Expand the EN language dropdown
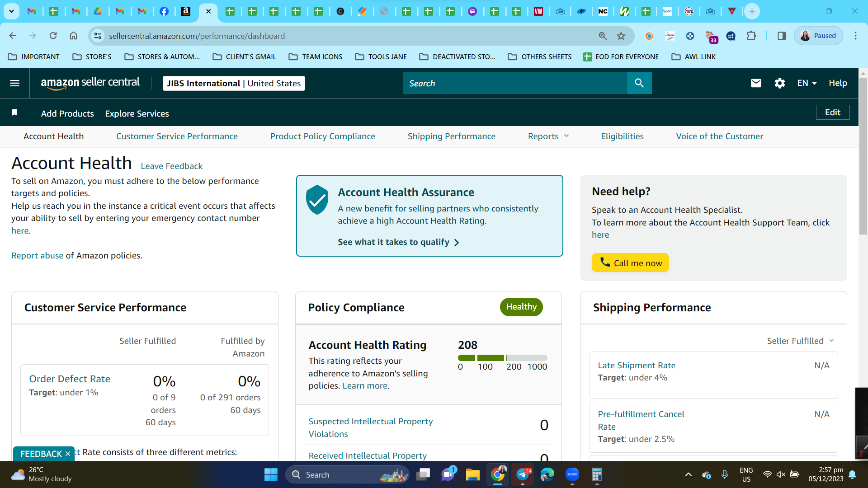This screenshot has width=868, height=488. tap(807, 83)
